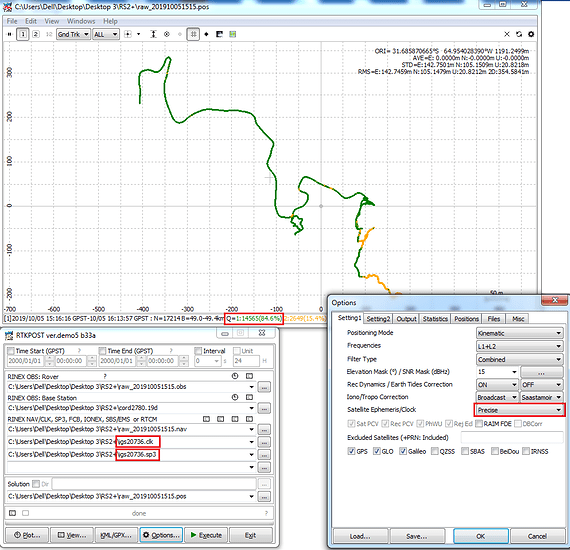Click Load... in the Options dialog
The width and height of the screenshot is (570, 550).
click(x=360, y=536)
